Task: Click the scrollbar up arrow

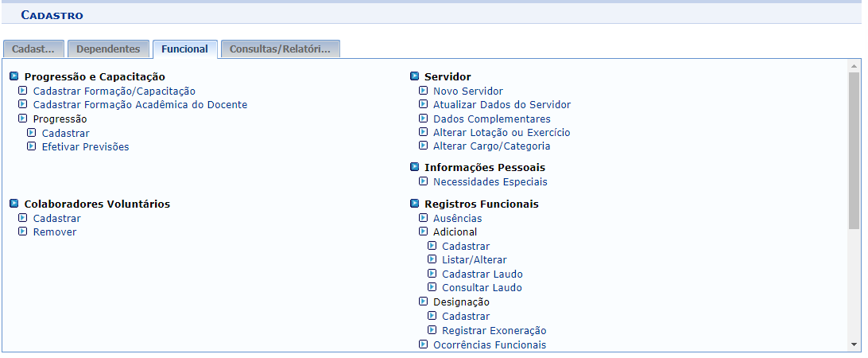Action: click(x=854, y=67)
